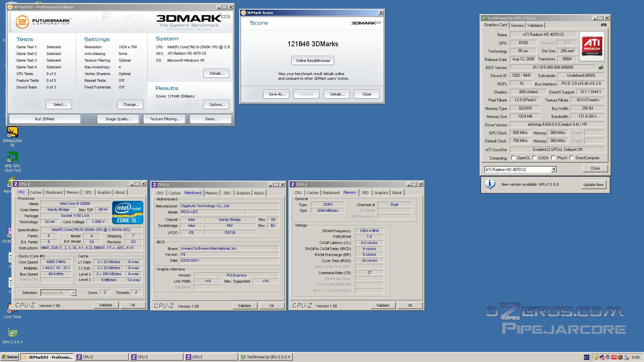The height and width of the screenshot is (362, 644).
Task: Open the Graphics tab in the Mainboard CPU-Z window
Action: click(x=243, y=193)
